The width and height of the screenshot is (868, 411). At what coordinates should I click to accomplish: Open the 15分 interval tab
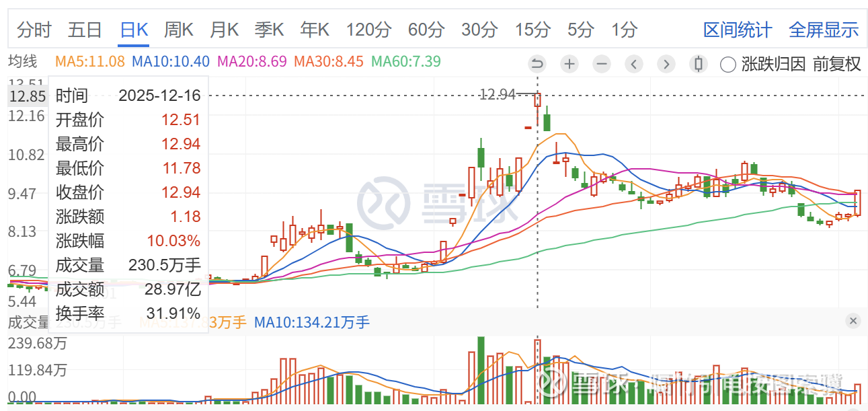pyautogui.click(x=532, y=30)
